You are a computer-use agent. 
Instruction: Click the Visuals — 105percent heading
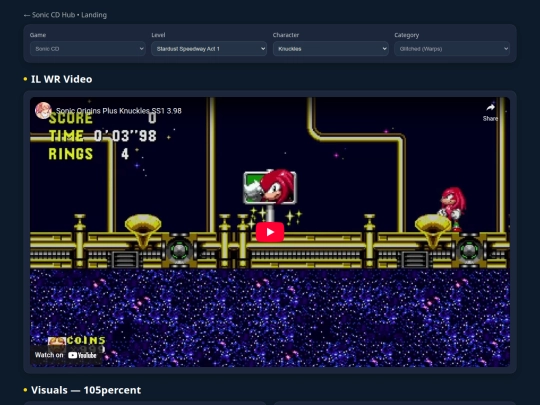[86, 390]
